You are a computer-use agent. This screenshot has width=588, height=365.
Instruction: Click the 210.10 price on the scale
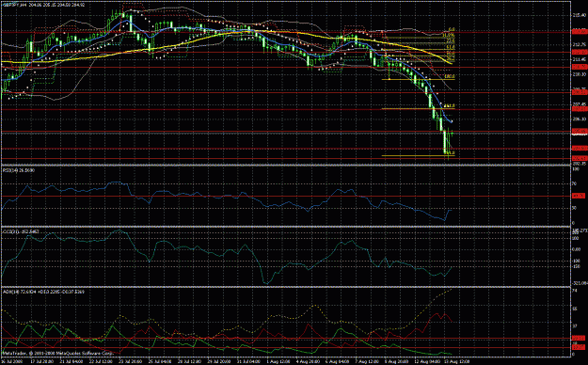580,74
